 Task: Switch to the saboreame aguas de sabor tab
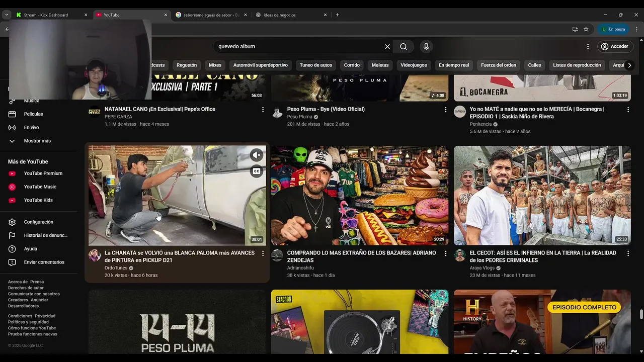[211, 15]
